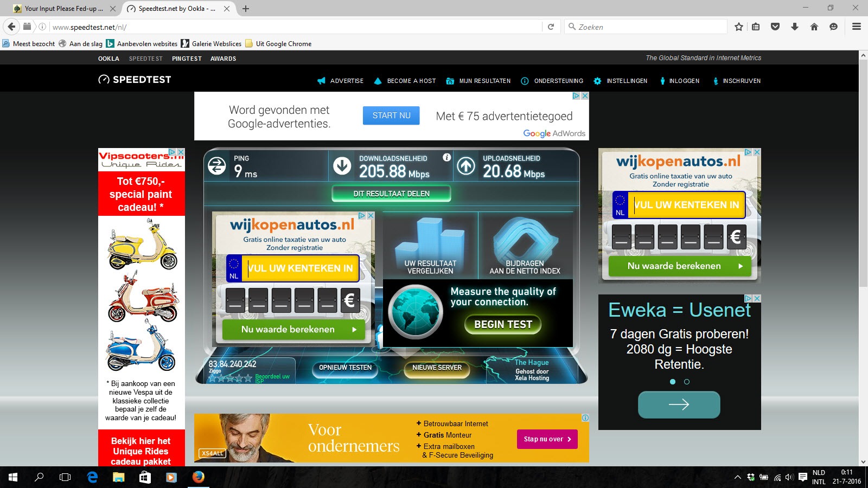868x488 pixels.
Task: Close the Vipscooters ad on the left
Action: [181, 152]
